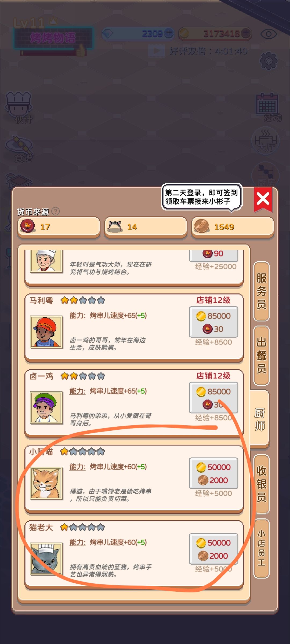
Task: Tap the cat ears currency showing 14
Action: pos(145,227)
